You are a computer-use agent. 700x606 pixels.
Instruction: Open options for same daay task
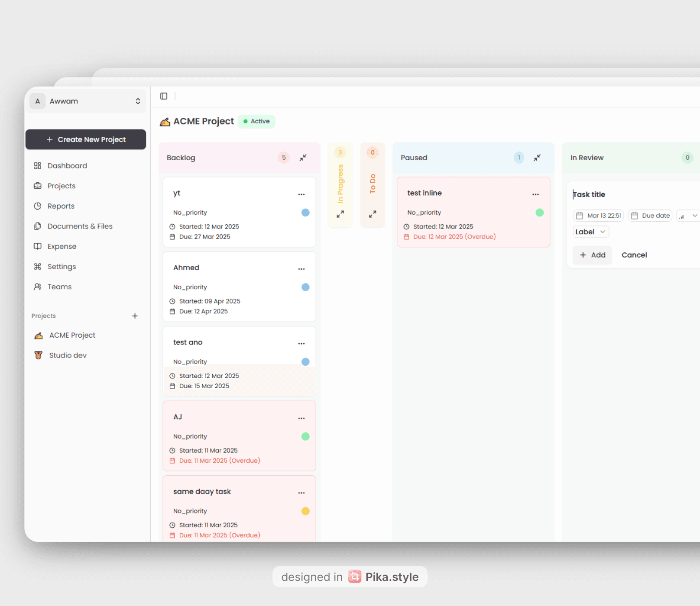point(301,493)
